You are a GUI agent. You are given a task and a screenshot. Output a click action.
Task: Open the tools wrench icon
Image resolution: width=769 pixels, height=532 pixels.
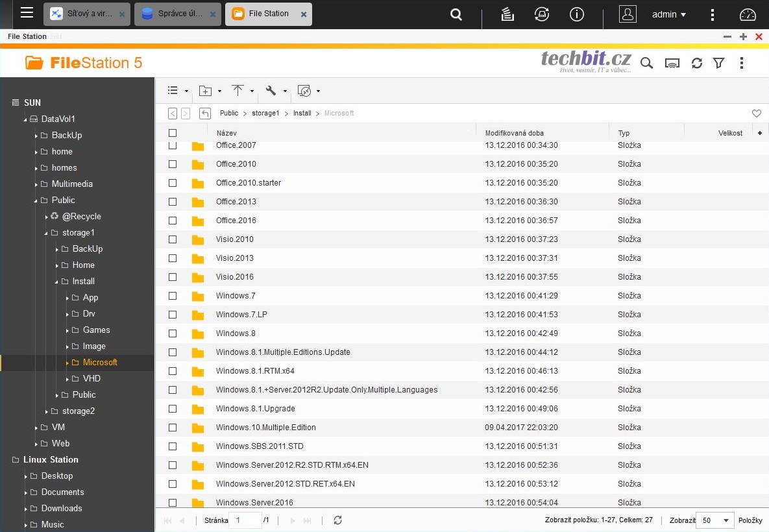pos(271,91)
